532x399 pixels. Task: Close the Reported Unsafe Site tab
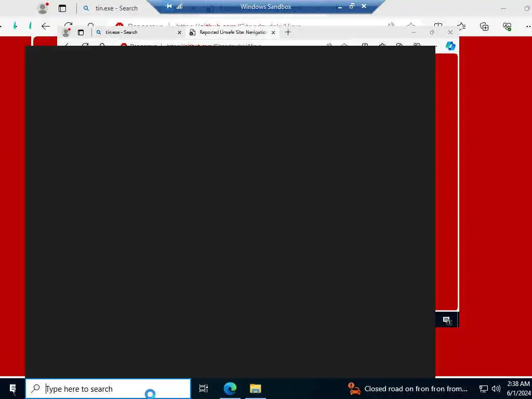click(x=273, y=33)
